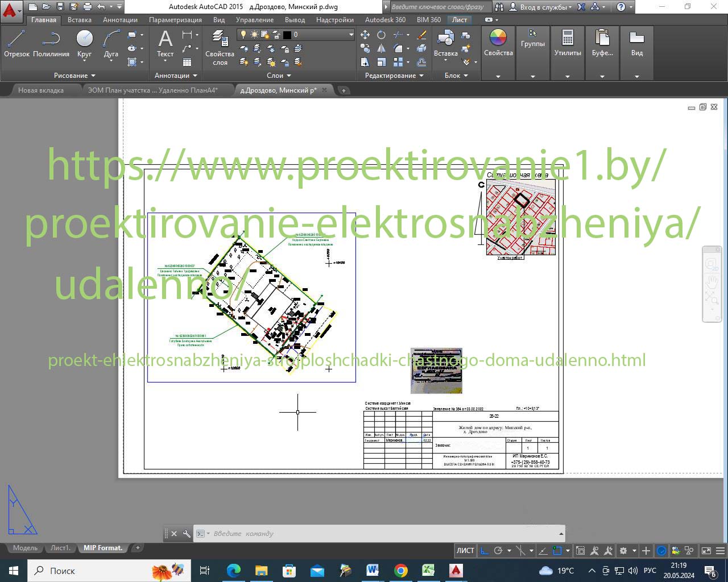Open the Утилиты calculator panel

tap(567, 43)
